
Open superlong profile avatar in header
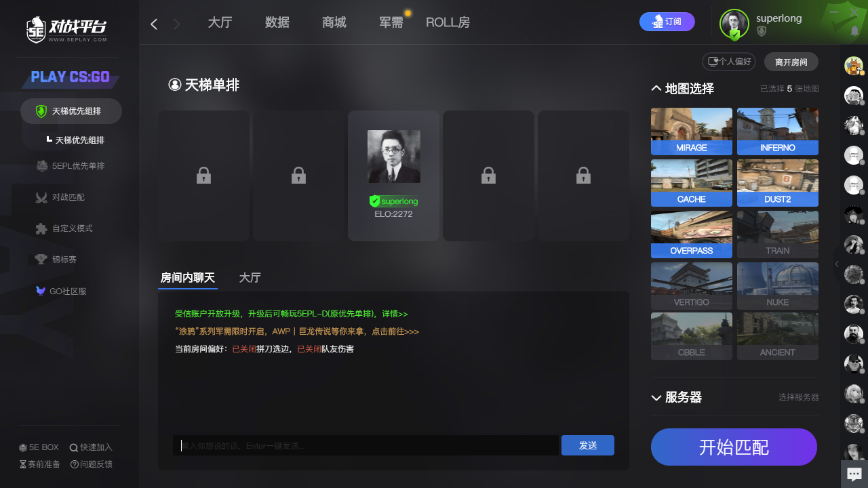coord(734,24)
